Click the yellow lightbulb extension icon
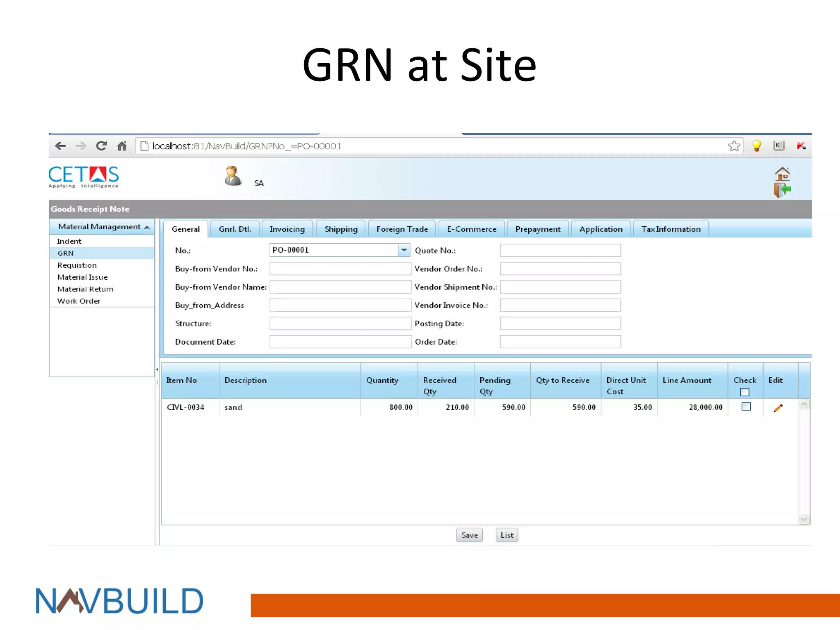This screenshot has height=630, width=840. click(x=757, y=146)
